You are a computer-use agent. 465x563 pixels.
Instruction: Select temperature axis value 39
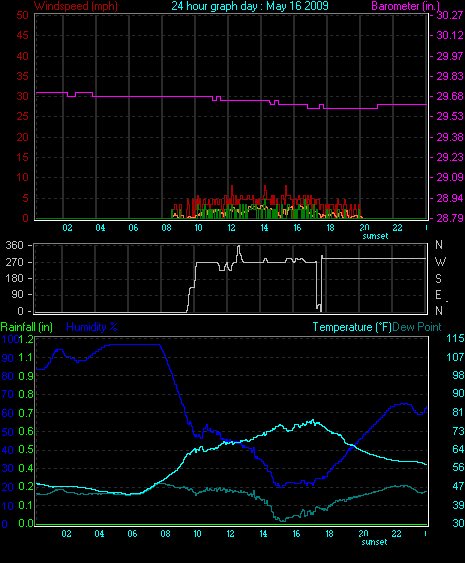click(x=458, y=505)
